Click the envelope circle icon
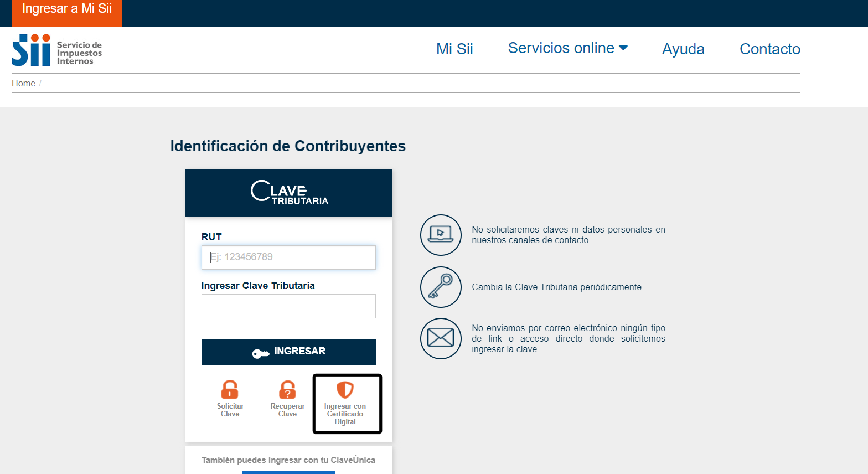Image resolution: width=868 pixels, height=474 pixels. click(x=441, y=338)
